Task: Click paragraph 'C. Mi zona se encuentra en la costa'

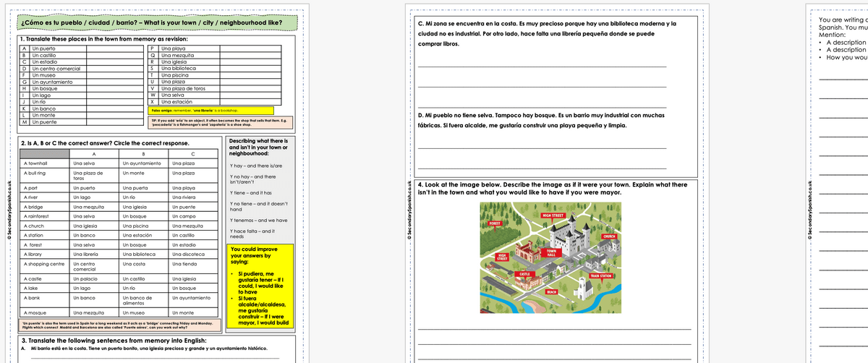Action: coord(548,34)
